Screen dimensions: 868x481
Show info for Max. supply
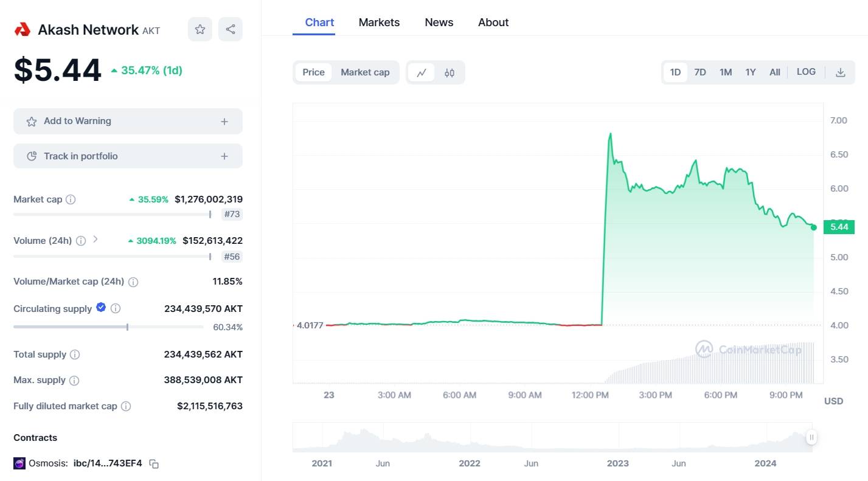click(x=74, y=381)
